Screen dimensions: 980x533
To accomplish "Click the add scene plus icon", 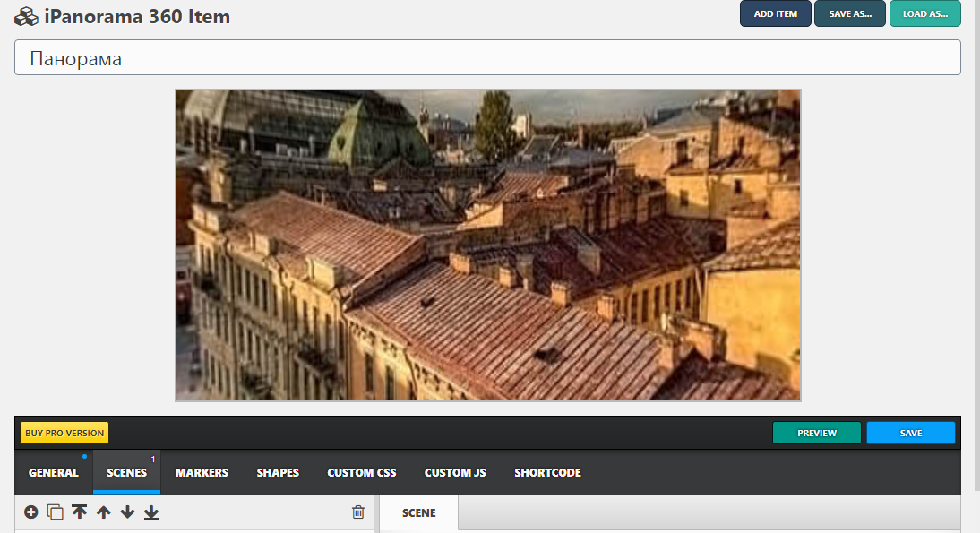I will [31, 512].
